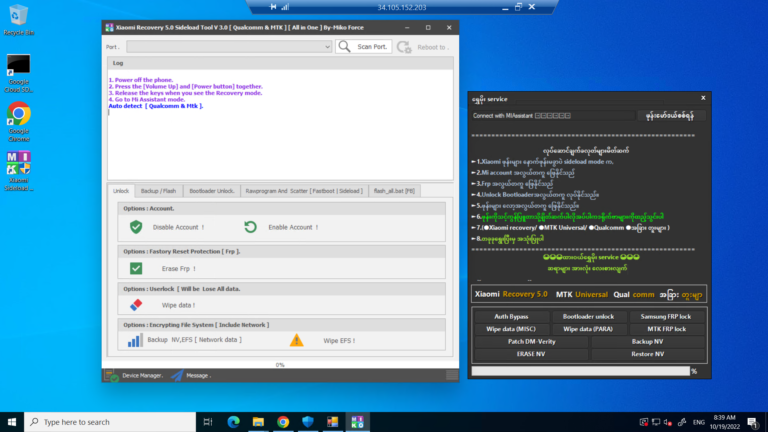Click the Wipe data eraser icon
768x432 pixels.
(136, 305)
